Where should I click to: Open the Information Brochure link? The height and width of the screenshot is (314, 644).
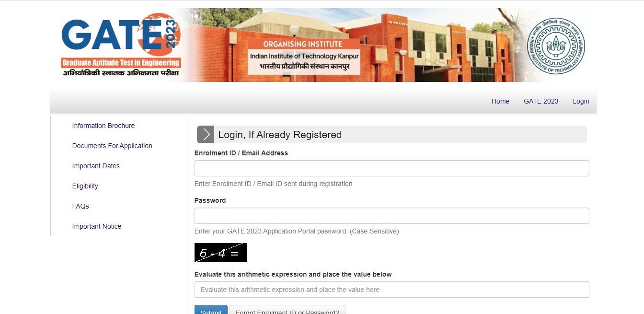103,126
